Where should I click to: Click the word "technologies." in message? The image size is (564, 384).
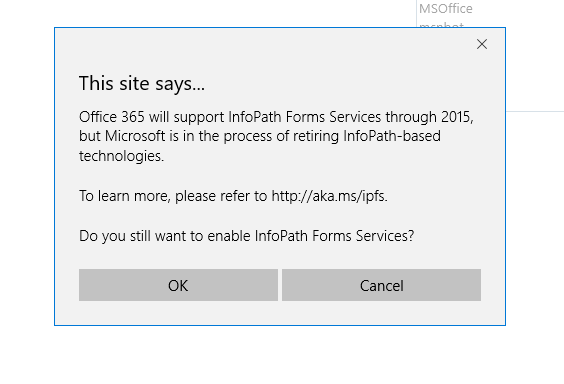(122, 156)
